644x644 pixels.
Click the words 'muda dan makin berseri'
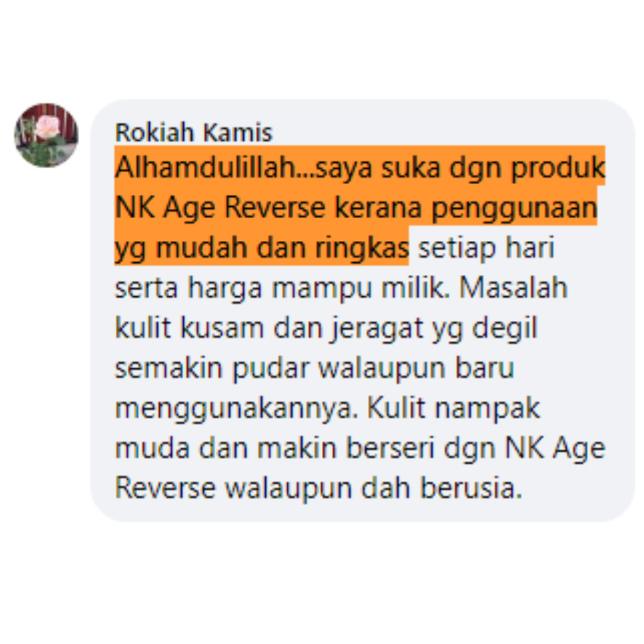coord(274,448)
